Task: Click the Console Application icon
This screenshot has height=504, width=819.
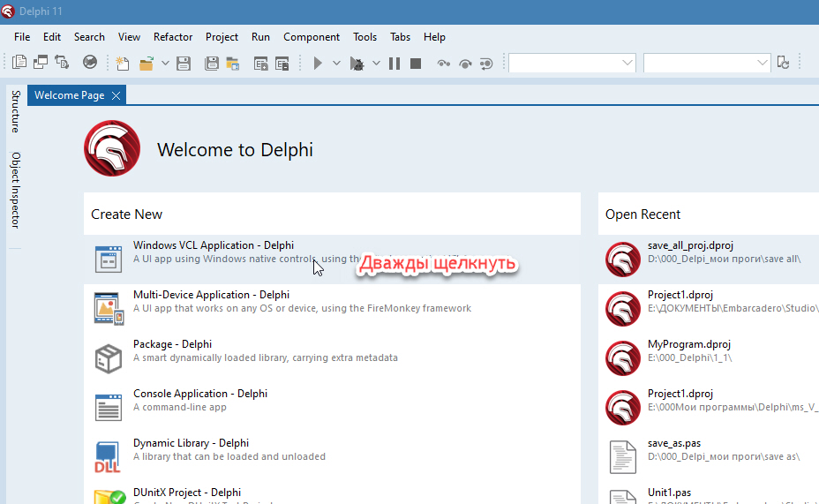Action: click(109, 408)
